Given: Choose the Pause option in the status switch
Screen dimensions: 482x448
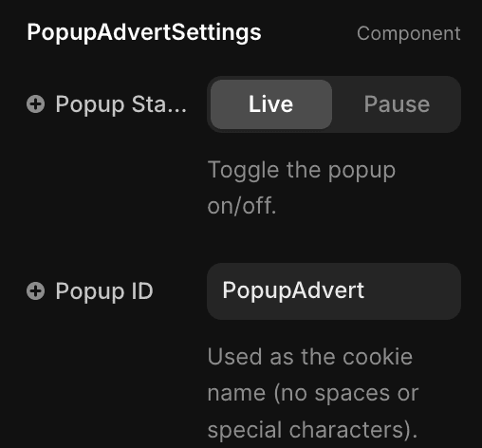Looking at the screenshot, I should [x=397, y=104].
